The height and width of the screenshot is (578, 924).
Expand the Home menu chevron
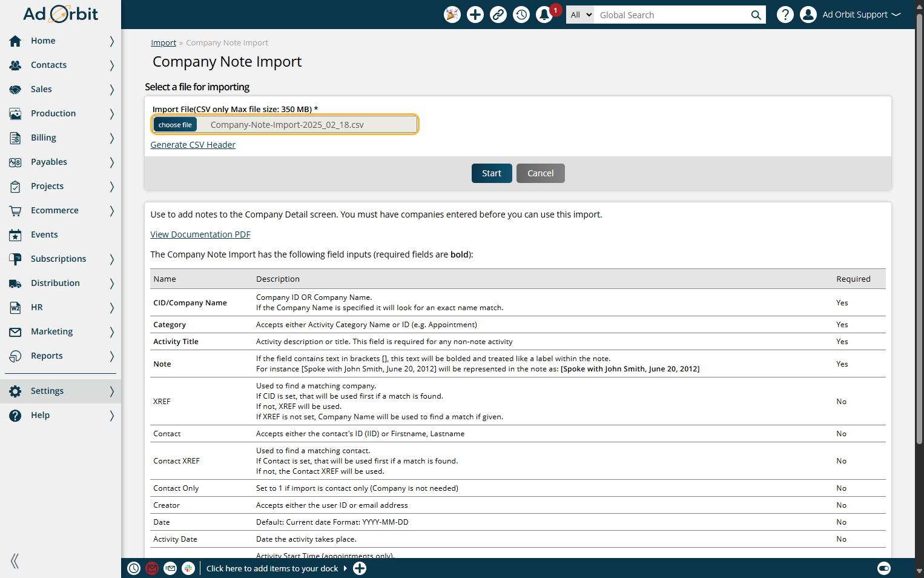tap(112, 41)
